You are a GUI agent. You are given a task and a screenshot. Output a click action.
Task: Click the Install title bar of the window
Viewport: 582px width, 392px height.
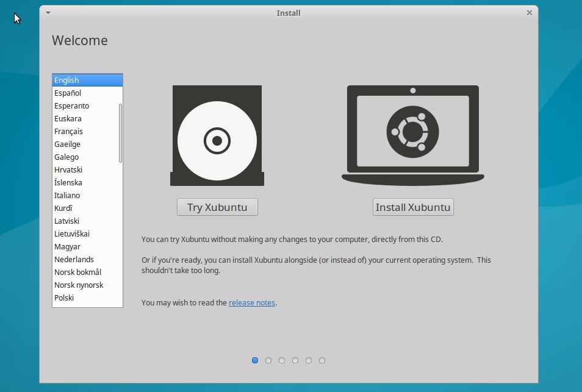click(288, 12)
